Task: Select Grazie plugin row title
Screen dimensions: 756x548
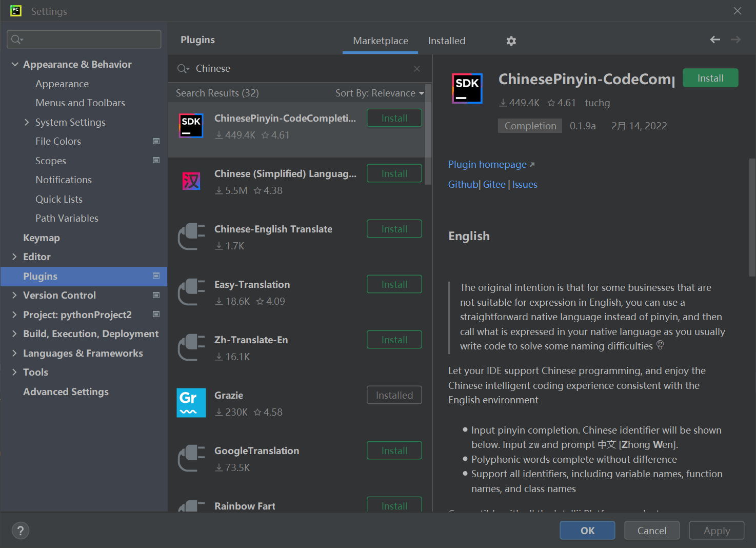Action: click(x=229, y=395)
